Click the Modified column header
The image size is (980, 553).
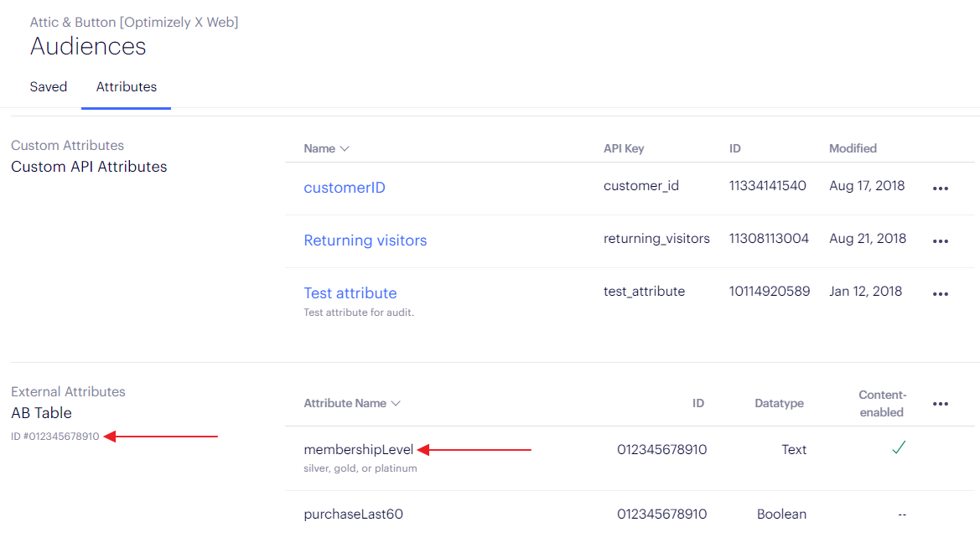[x=853, y=148]
